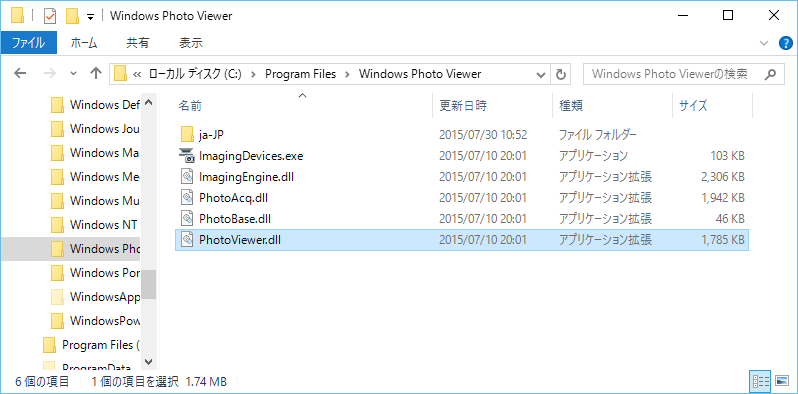Viewport: 798px width, 394px height.
Task: Select the ImagingDevices.exe icon
Action: (x=187, y=155)
